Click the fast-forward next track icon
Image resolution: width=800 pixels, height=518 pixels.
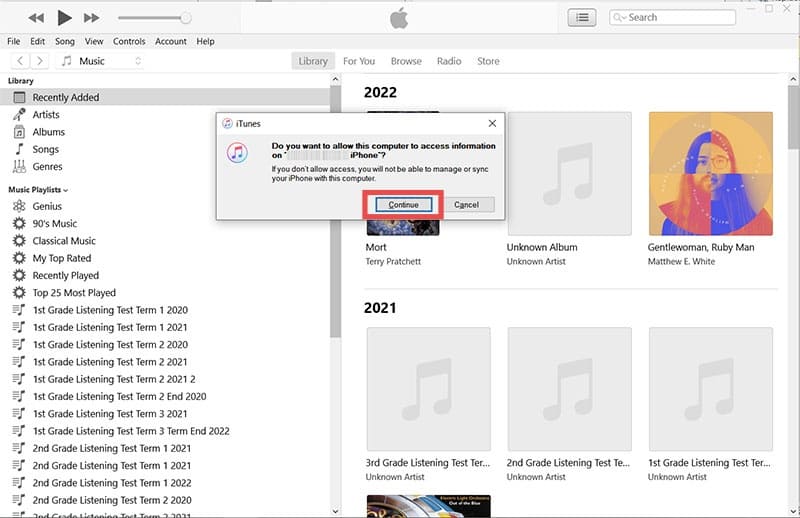(x=91, y=18)
